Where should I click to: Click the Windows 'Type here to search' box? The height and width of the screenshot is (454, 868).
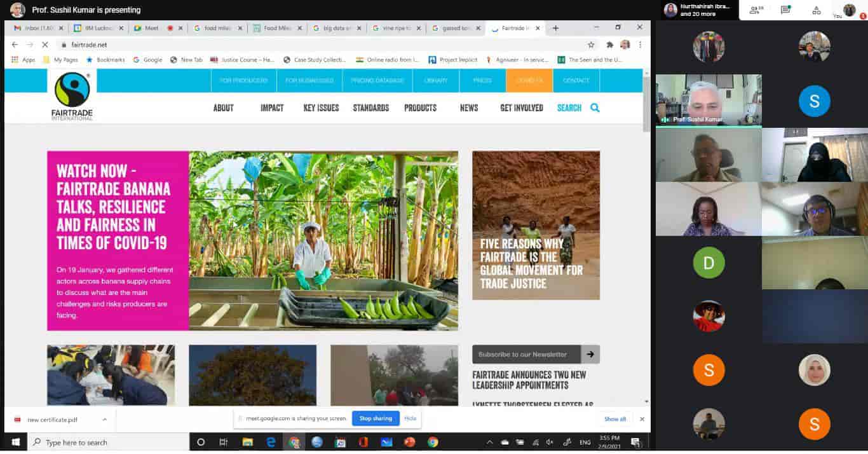click(108, 442)
